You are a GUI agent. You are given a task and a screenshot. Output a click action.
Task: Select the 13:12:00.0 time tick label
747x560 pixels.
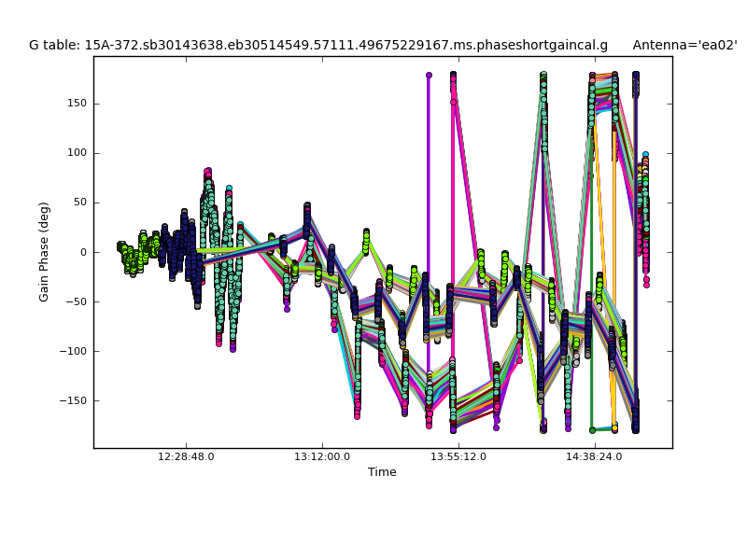pyautogui.click(x=322, y=457)
